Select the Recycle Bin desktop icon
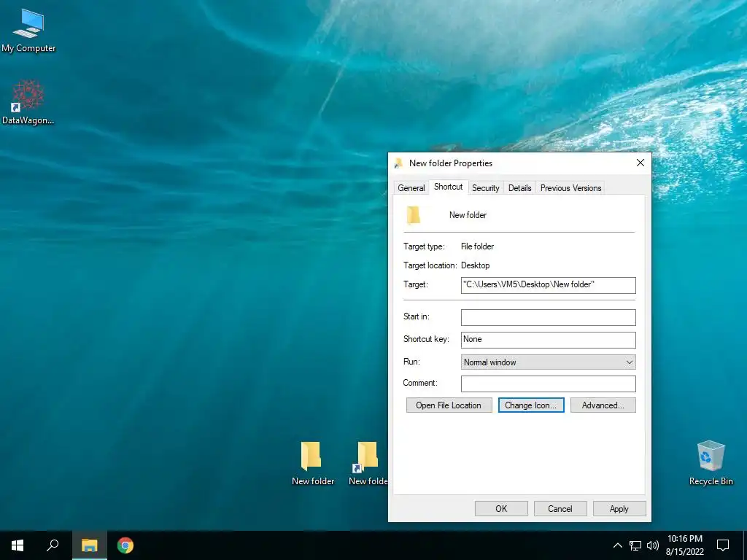 click(711, 462)
